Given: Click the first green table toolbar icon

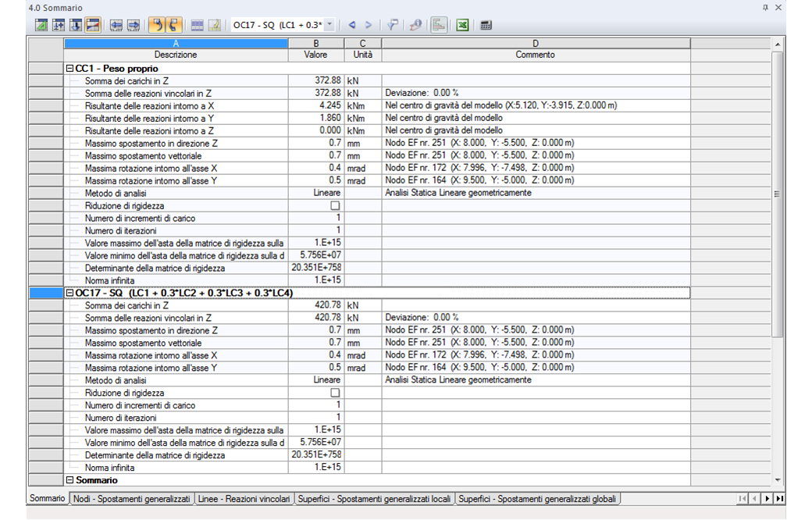Looking at the screenshot, I should coord(41,25).
